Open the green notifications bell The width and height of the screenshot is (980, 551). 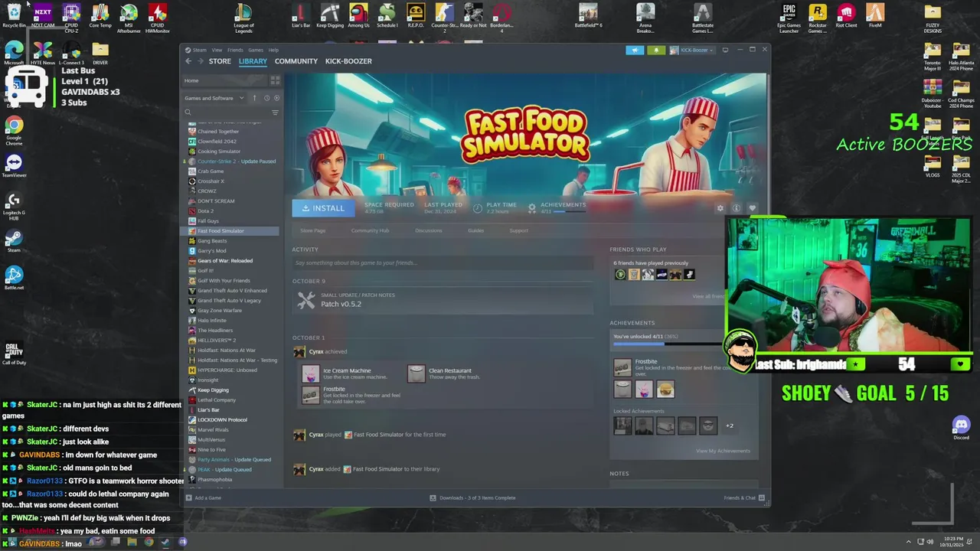pos(655,50)
